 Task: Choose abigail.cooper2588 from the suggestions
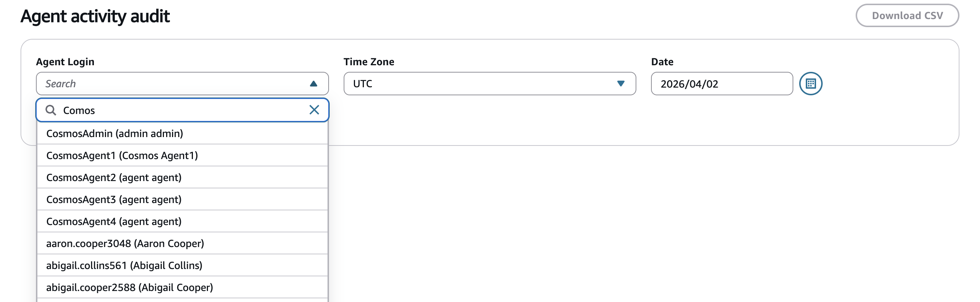tap(129, 287)
